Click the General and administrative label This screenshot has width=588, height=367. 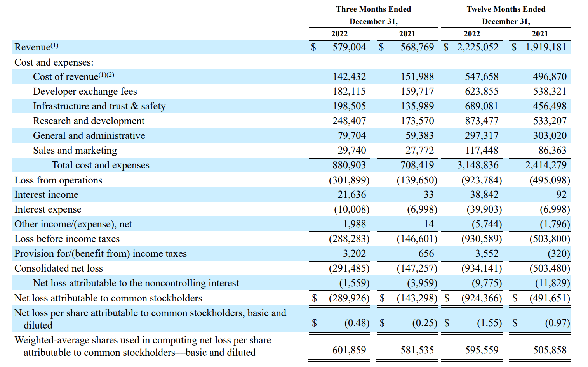click(89, 136)
